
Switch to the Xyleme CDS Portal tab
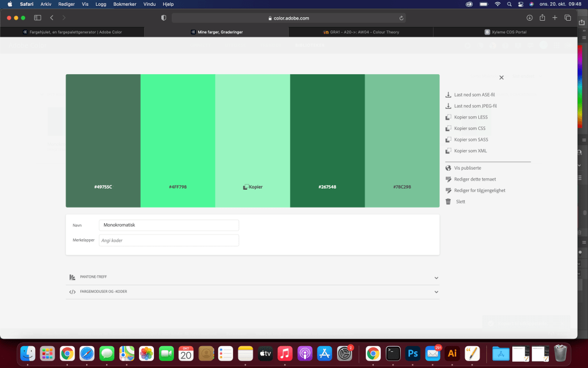coord(505,32)
